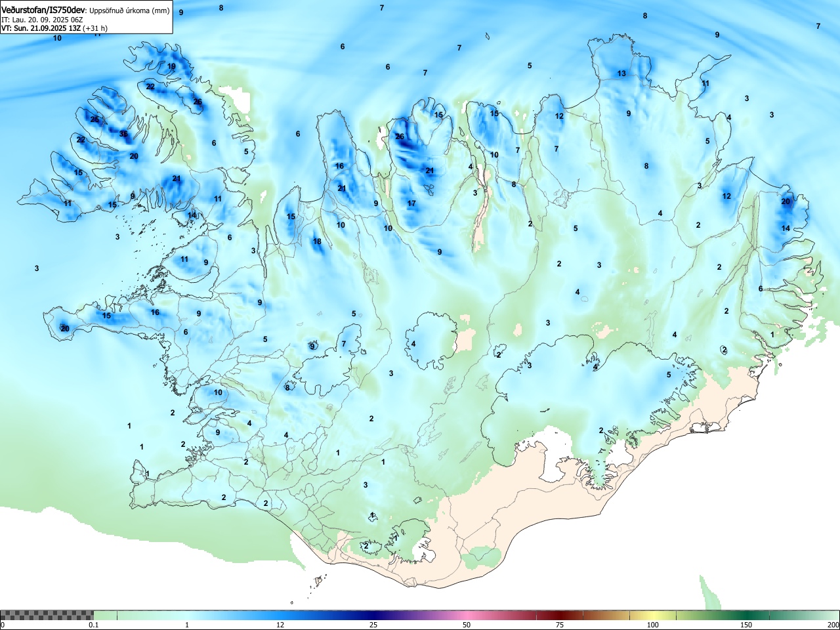Click the "(+31 h)" forecast offset text

coord(95,28)
